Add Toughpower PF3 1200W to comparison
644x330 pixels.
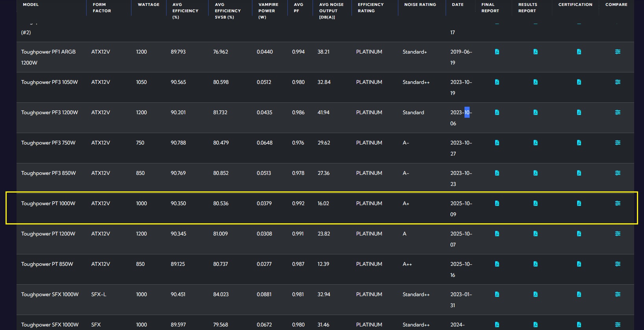[618, 112]
